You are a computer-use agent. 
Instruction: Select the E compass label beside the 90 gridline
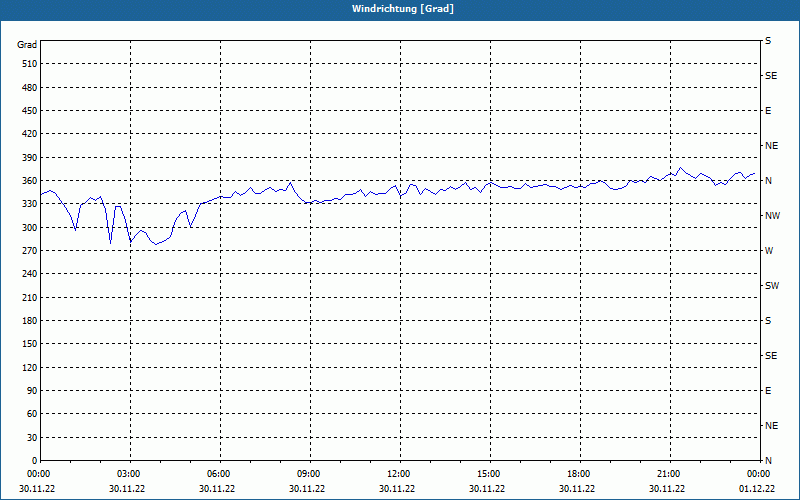click(768, 391)
